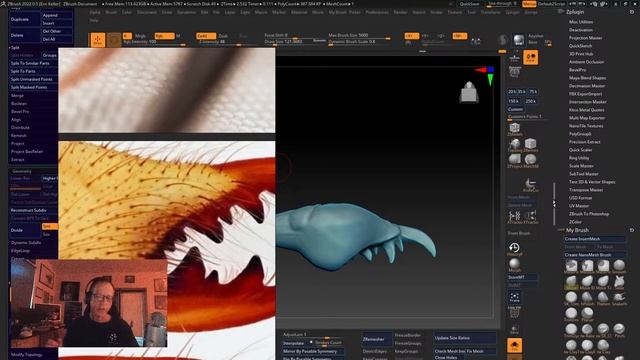Open the material sphere thumbnail icon
640x360 pixels.
pos(518,40)
